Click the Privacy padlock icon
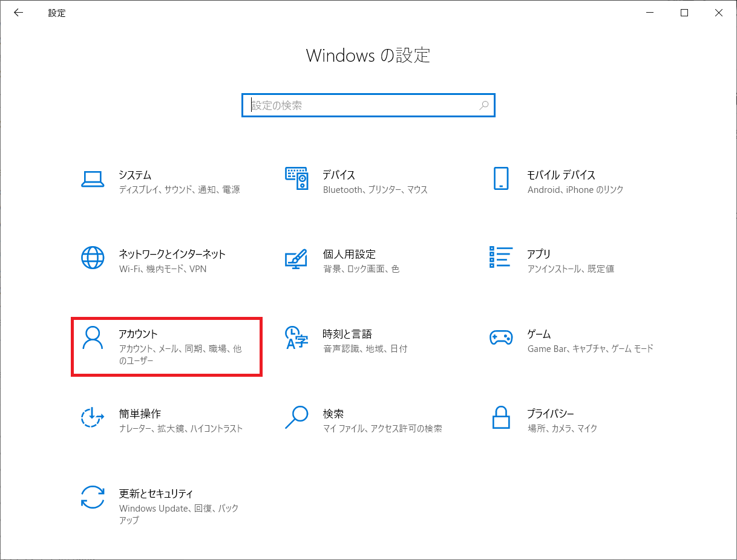 coord(501,417)
